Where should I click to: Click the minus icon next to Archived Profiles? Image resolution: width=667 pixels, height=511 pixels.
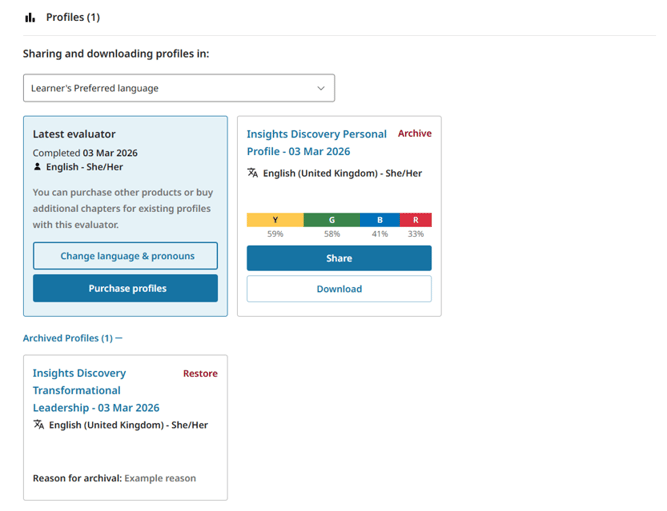click(x=119, y=338)
